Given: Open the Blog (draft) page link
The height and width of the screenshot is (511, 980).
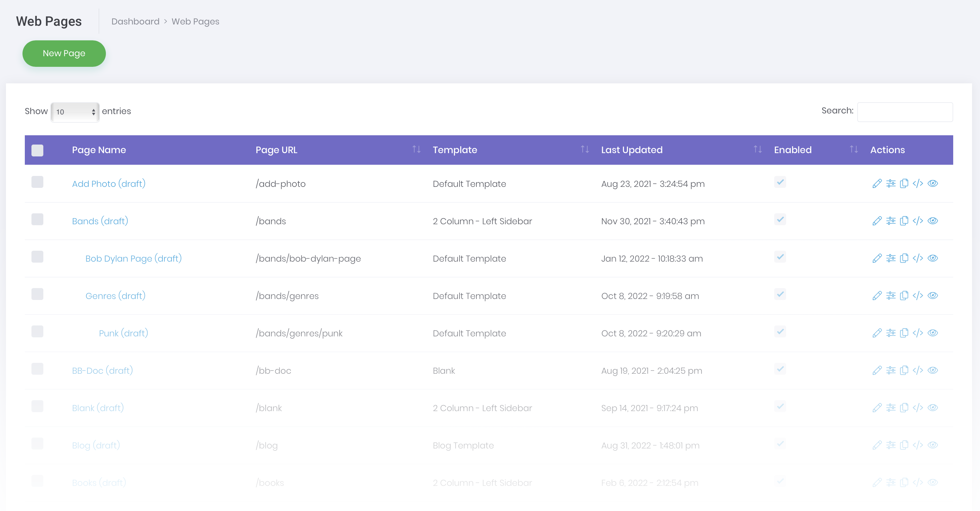Looking at the screenshot, I should tap(96, 445).
